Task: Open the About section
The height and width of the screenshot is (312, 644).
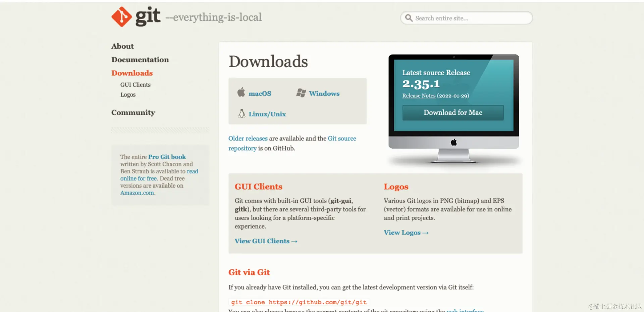Action: pyautogui.click(x=122, y=46)
